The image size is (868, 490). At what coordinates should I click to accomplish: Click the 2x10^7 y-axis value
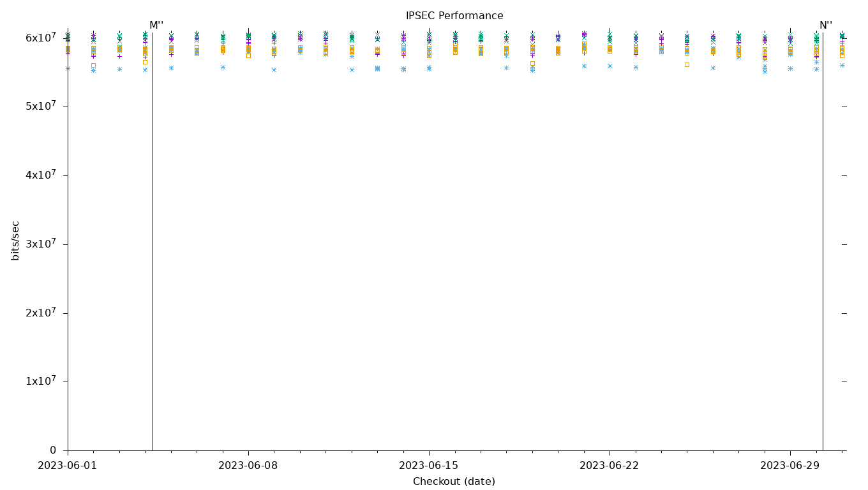point(41,312)
